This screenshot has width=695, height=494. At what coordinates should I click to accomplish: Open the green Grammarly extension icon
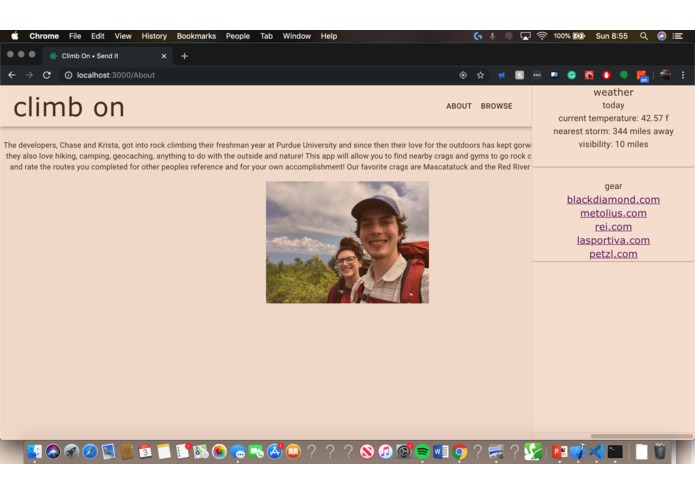(x=572, y=75)
